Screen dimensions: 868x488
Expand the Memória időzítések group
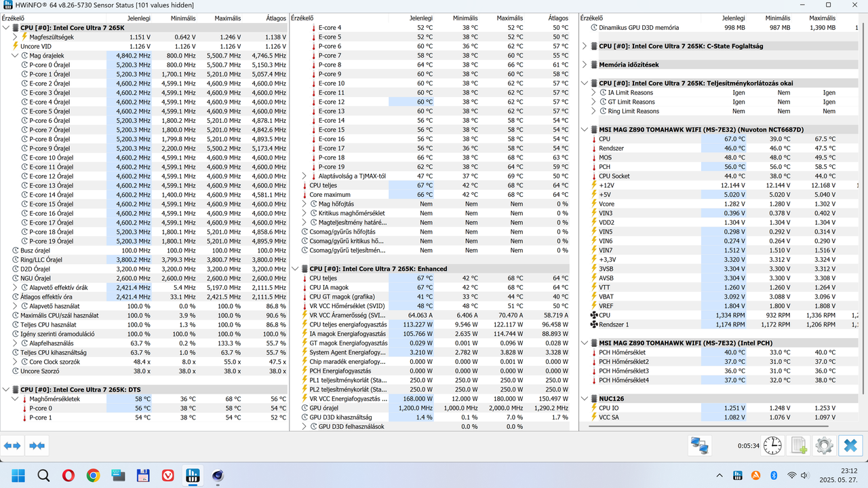click(585, 64)
